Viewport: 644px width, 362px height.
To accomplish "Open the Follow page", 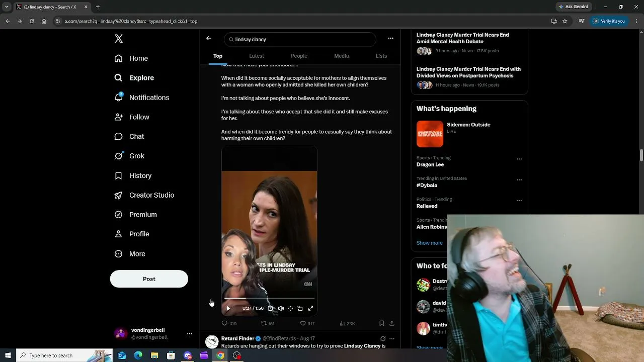I will coord(132,117).
